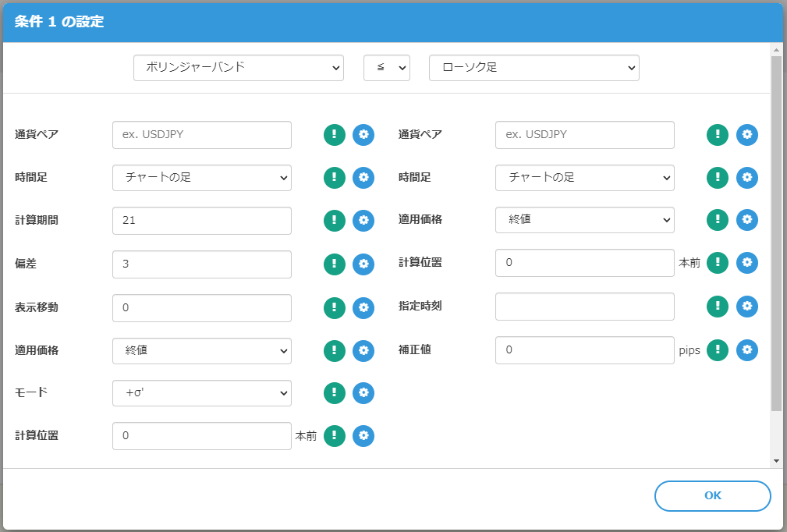Click the green info icon beside 偏差

click(335, 264)
